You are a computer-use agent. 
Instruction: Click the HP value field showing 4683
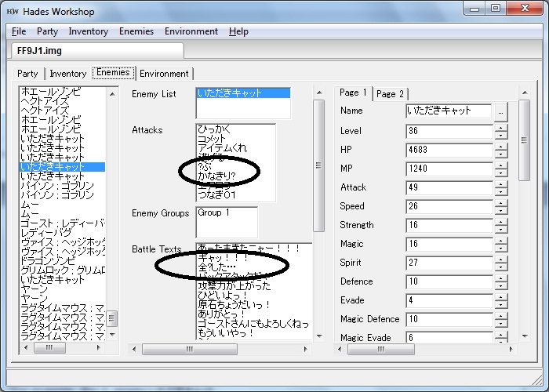coord(449,151)
